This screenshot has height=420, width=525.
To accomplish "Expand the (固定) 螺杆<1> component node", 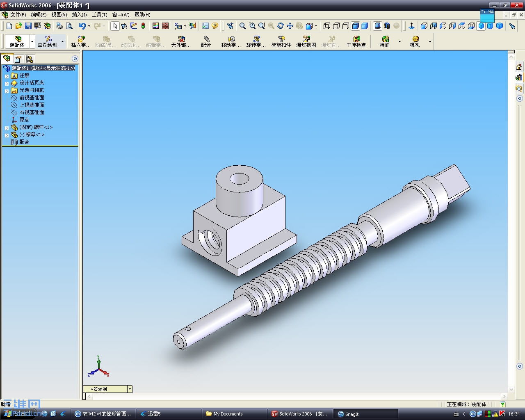I will [7, 128].
